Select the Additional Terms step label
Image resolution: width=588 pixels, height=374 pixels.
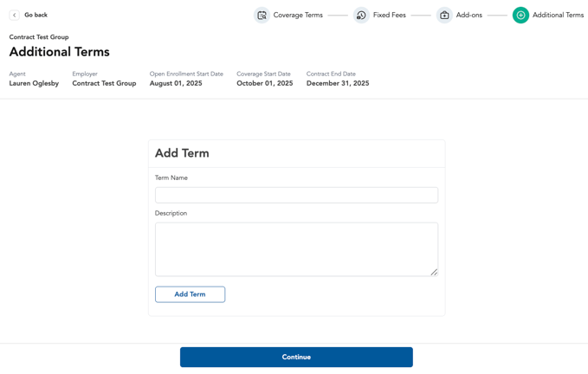click(x=558, y=15)
